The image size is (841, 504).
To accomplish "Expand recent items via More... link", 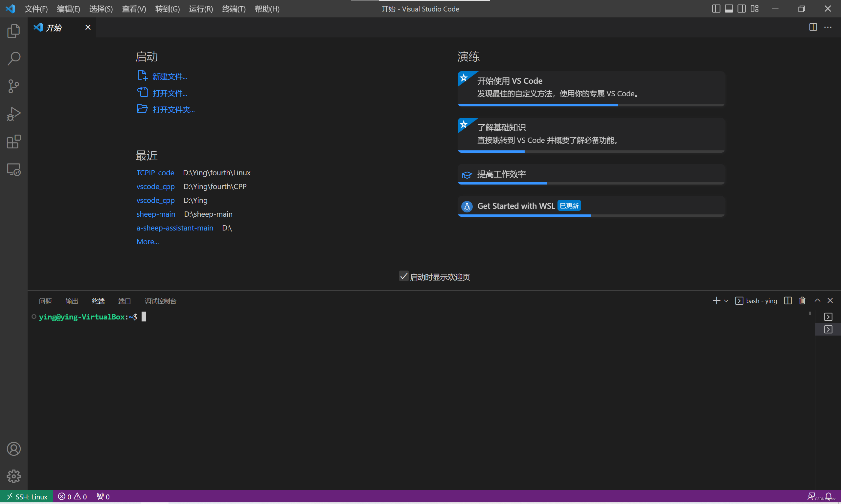I will (x=148, y=241).
